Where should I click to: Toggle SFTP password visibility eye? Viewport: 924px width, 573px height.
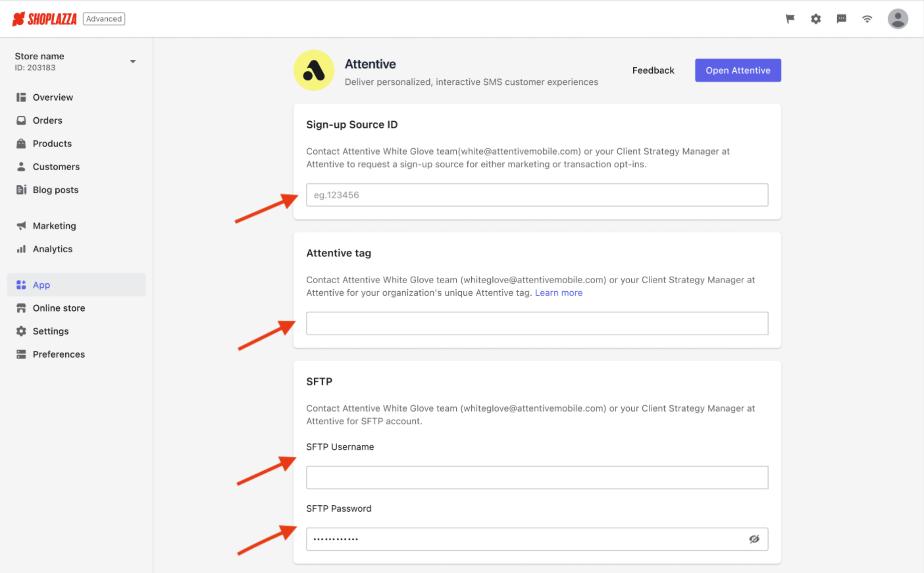click(754, 539)
